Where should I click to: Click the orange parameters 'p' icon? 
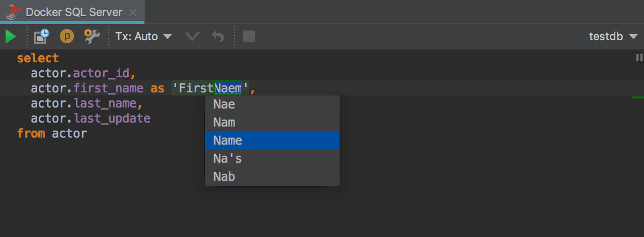[x=66, y=36]
